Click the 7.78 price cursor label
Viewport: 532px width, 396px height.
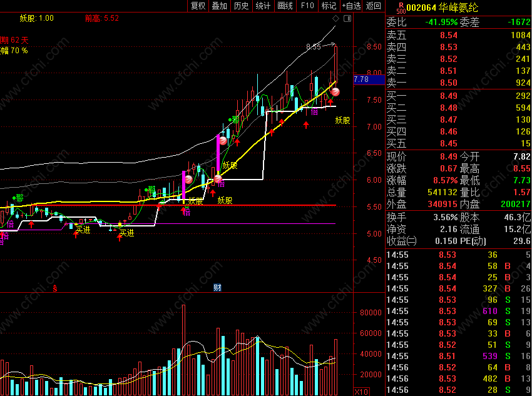[369, 79]
